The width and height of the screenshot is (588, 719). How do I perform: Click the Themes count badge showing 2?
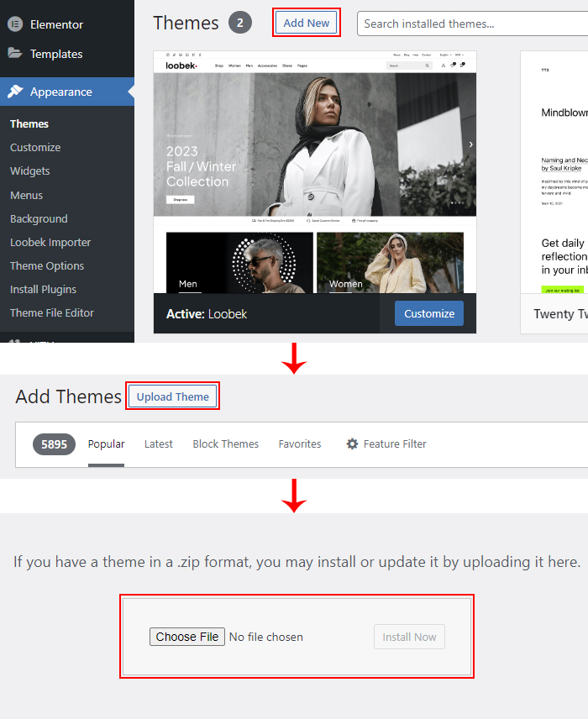[240, 23]
